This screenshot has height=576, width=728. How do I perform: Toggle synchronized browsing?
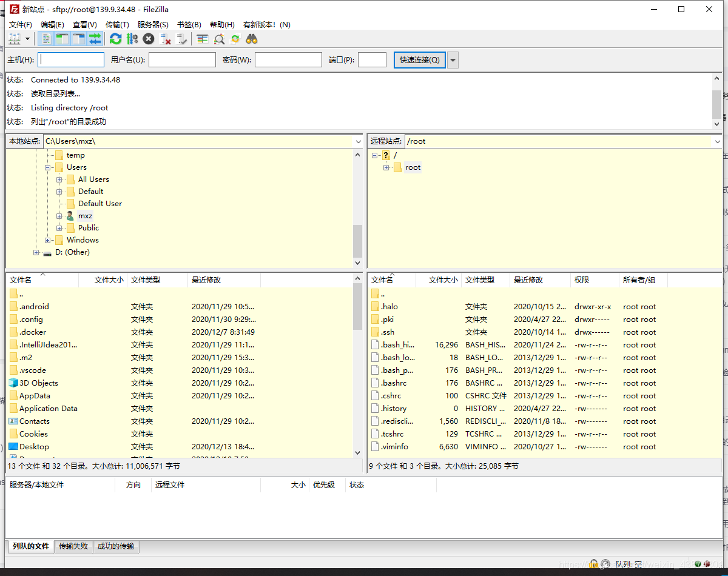click(x=235, y=39)
